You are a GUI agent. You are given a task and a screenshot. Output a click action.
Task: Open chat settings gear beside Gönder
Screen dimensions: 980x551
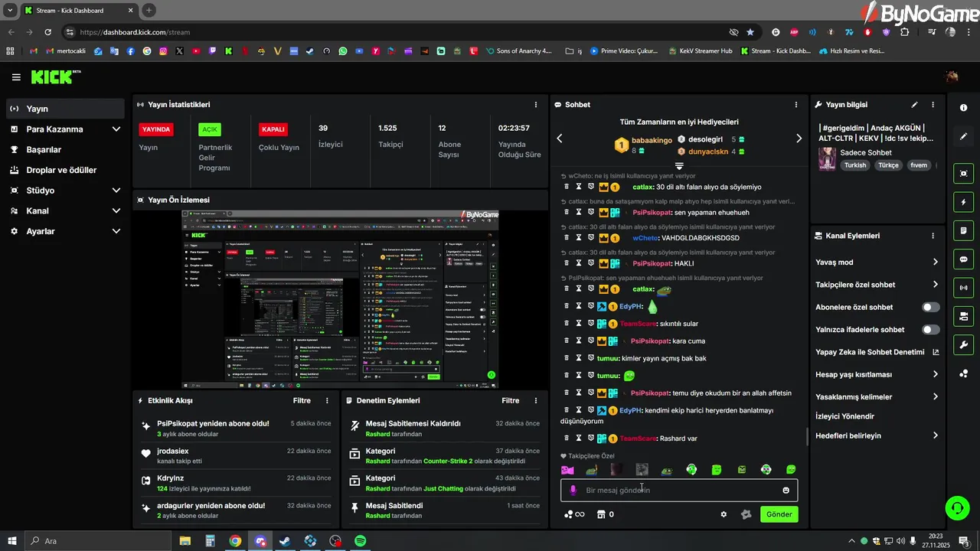click(x=724, y=514)
